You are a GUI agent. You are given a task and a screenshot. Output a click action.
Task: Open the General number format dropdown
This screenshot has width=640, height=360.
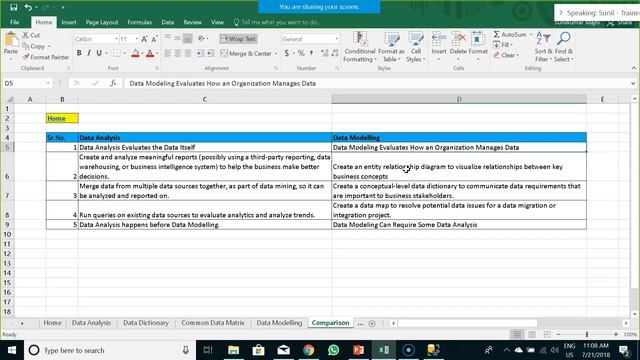click(337, 39)
